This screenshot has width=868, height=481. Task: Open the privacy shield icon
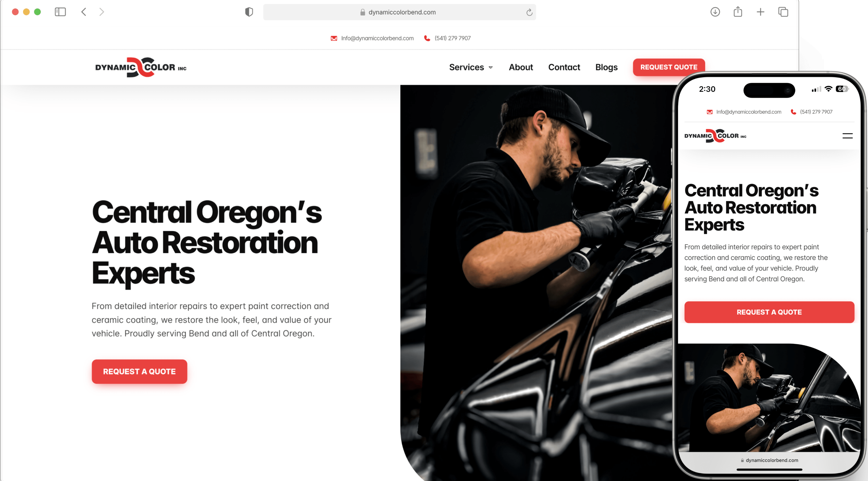click(249, 12)
